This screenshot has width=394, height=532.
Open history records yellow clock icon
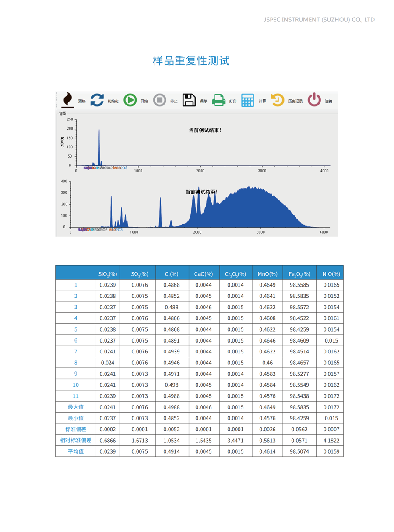coord(278,100)
